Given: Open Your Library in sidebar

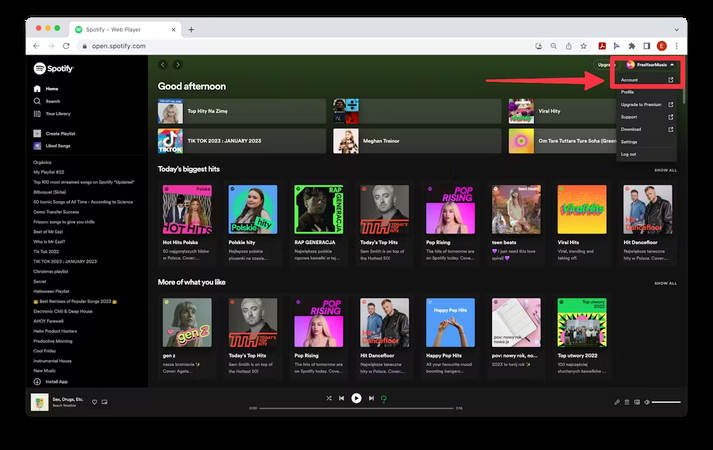Looking at the screenshot, I should 52,114.
